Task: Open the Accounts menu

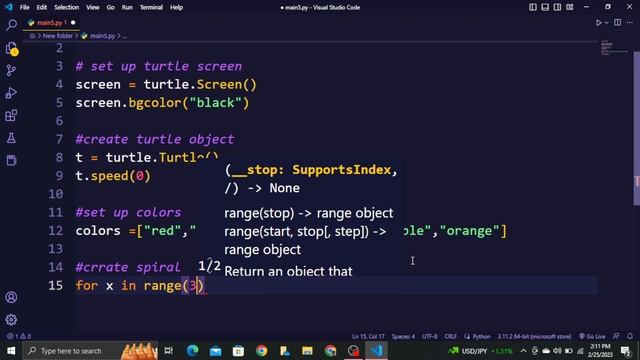Action: click(x=11, y=297)
